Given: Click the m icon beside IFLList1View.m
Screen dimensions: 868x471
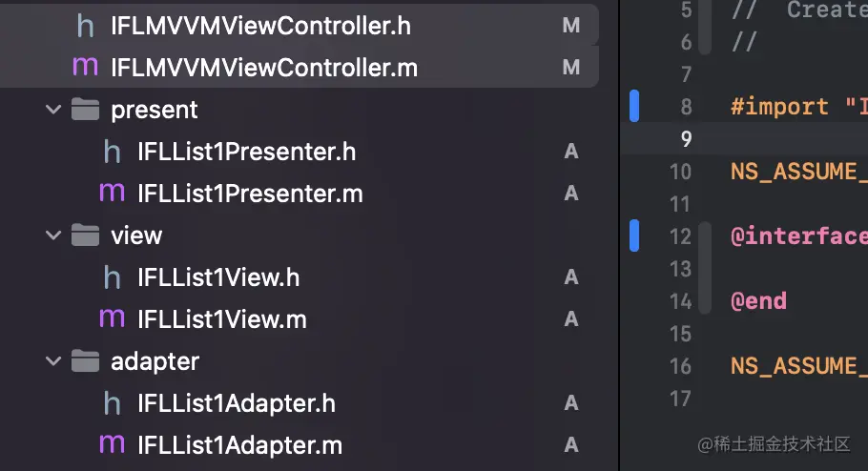Looking at the screenshot, I should (112, 318).
